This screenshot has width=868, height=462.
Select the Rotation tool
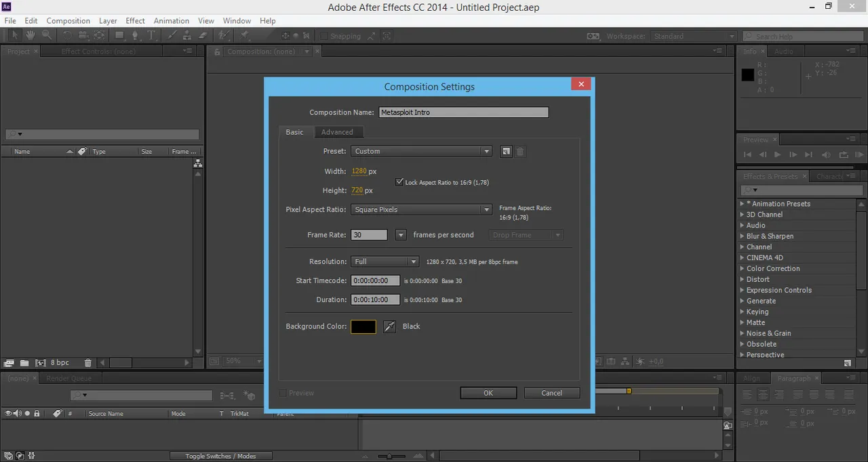pyautogui.click(x=67, y=35)
